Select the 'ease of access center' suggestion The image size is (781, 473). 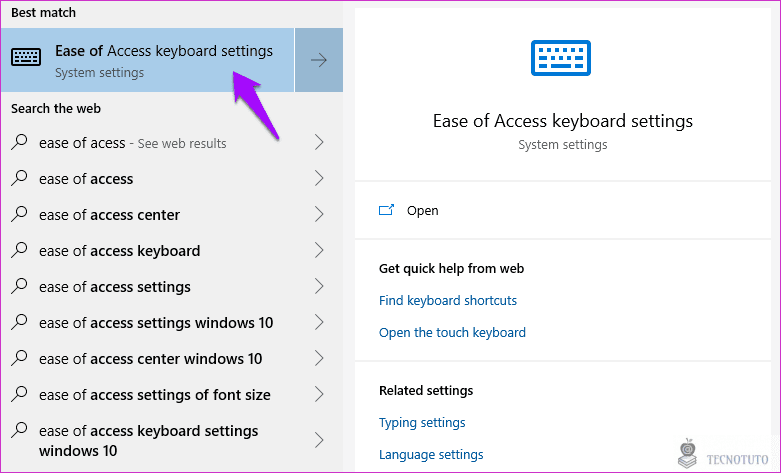click(172, 215)
